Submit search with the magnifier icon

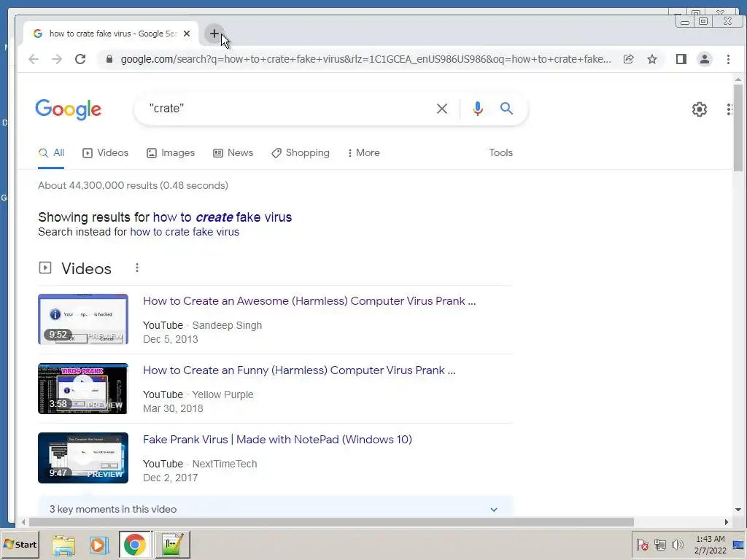tap(506, 109)
